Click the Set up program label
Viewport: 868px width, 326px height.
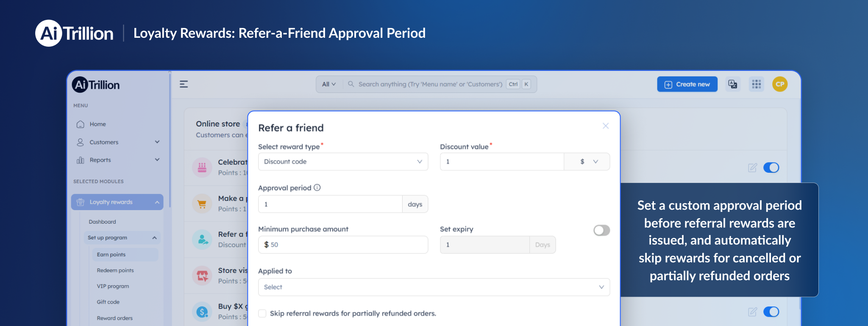click(x=107, y=238)
